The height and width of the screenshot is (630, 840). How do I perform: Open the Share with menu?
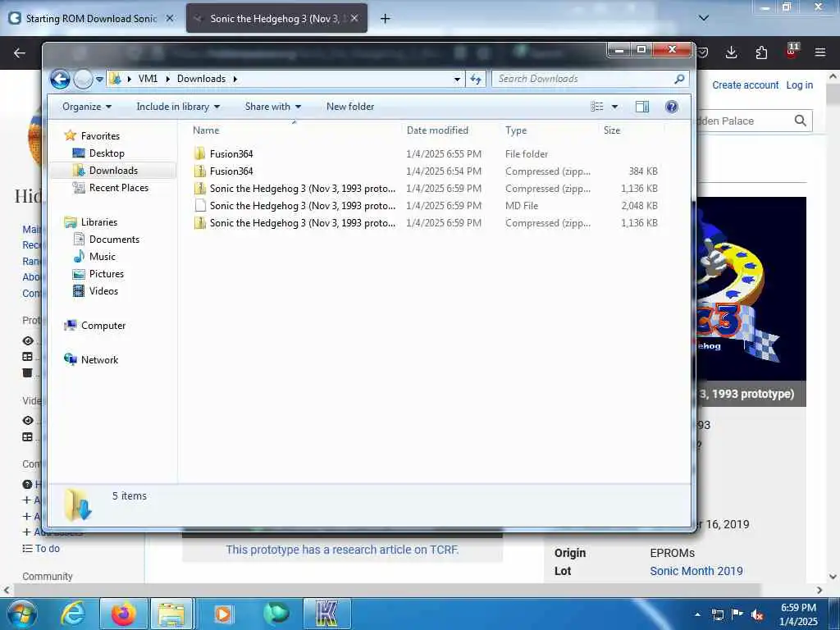point(272,107)
